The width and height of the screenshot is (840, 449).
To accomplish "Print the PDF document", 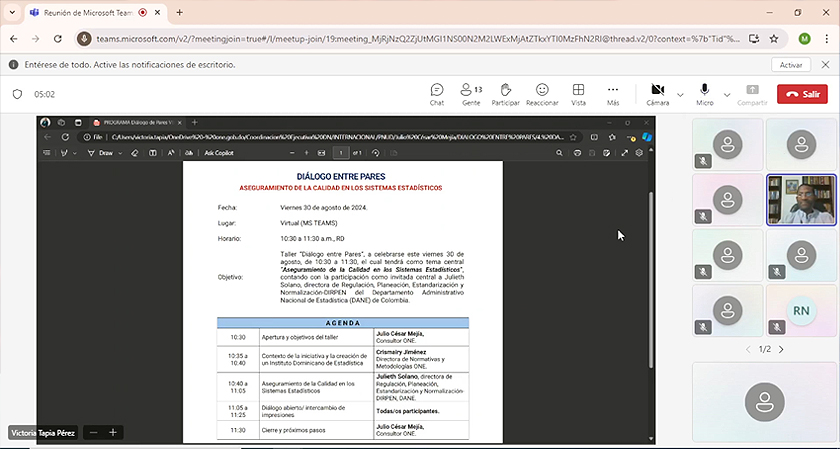I will pos(578,153).
